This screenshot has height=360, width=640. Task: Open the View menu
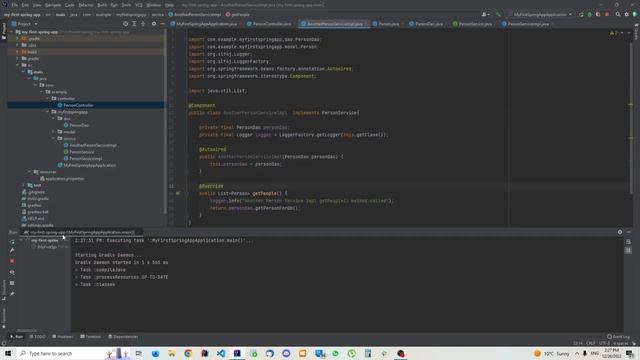tap(37, 5)
